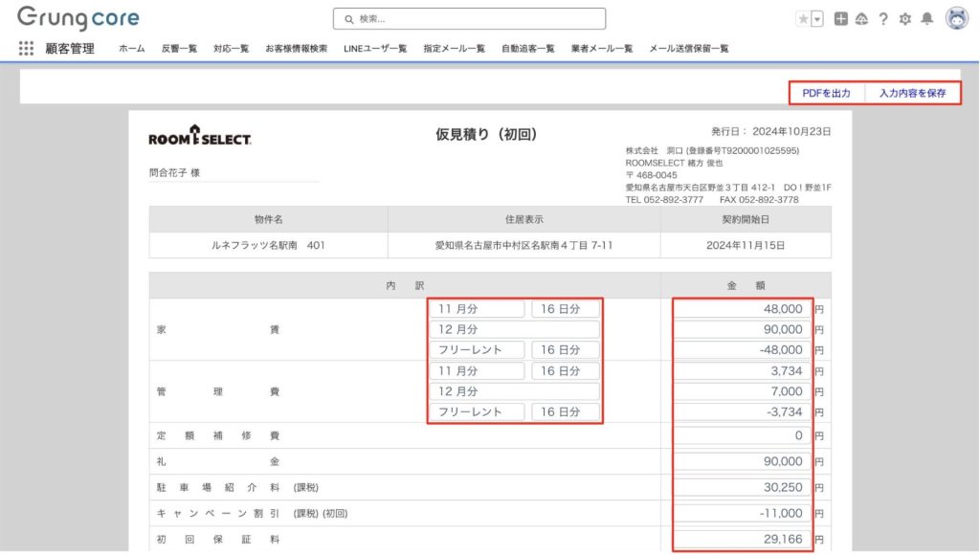This screenshot has width=980, height=555.
Task: Open the setup gear icon
Action: (905, 19)
